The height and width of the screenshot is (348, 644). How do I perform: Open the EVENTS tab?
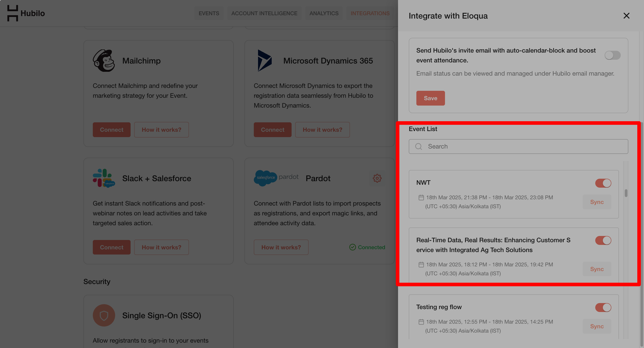pyautogui.click(x=209, y=13)
